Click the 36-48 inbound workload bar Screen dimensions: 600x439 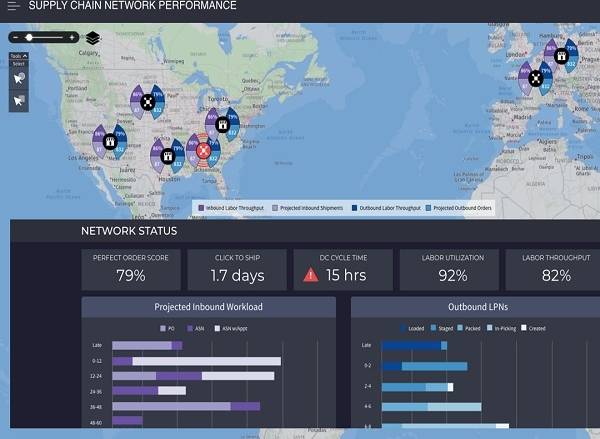[x=186, y=406]
